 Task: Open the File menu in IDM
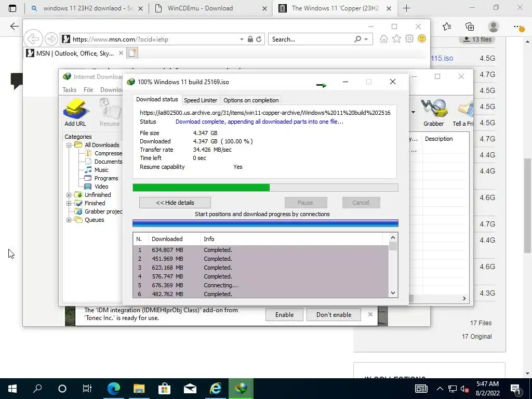(88, 89)
